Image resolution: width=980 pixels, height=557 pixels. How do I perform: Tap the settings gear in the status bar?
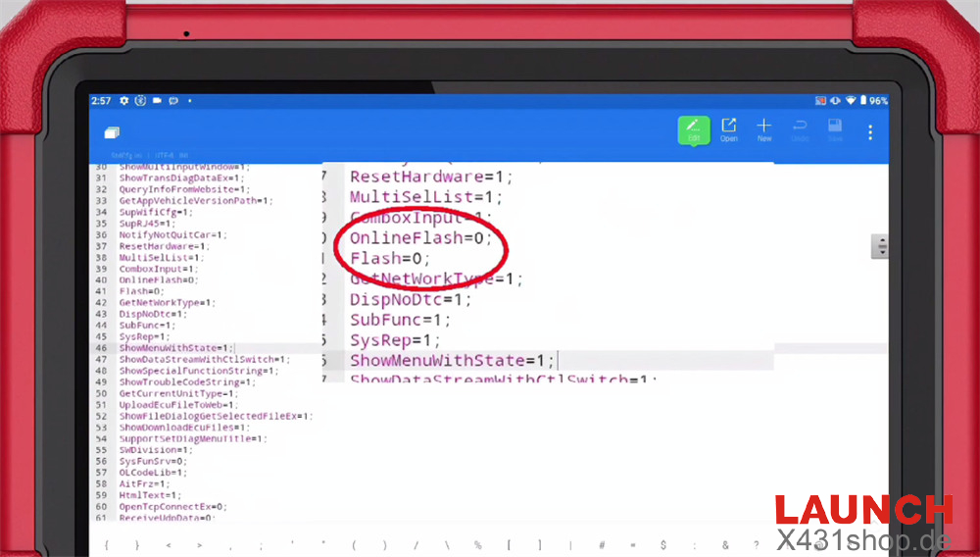124,101
